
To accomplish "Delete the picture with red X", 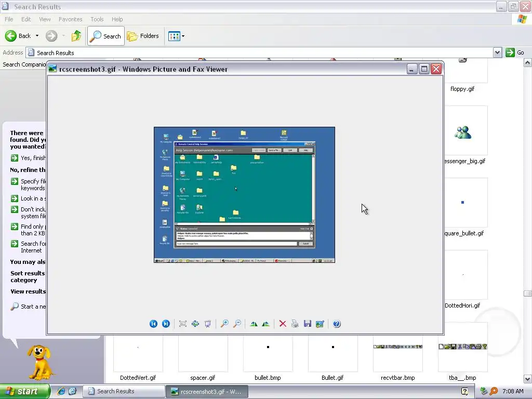I will pyautogui.click(x=283, y=324).
